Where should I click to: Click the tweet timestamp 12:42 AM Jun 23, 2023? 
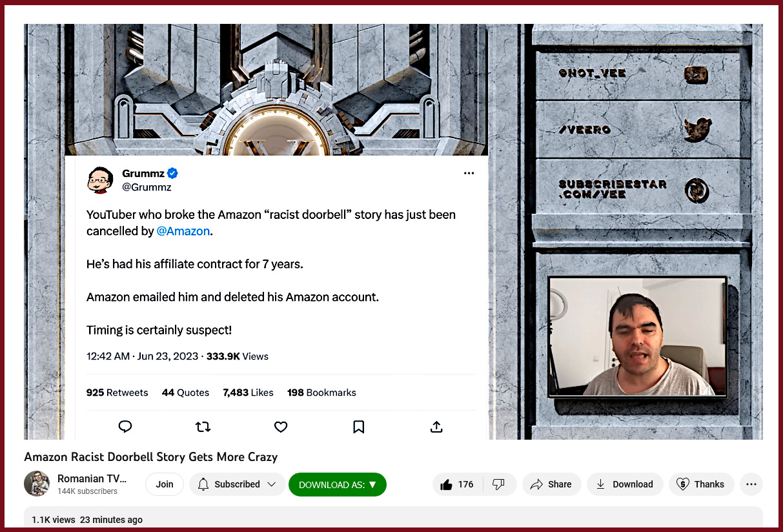143,356
